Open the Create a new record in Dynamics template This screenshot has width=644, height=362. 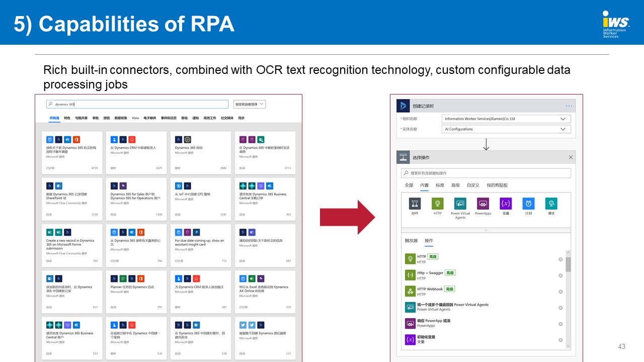click(x=72, y=245)
